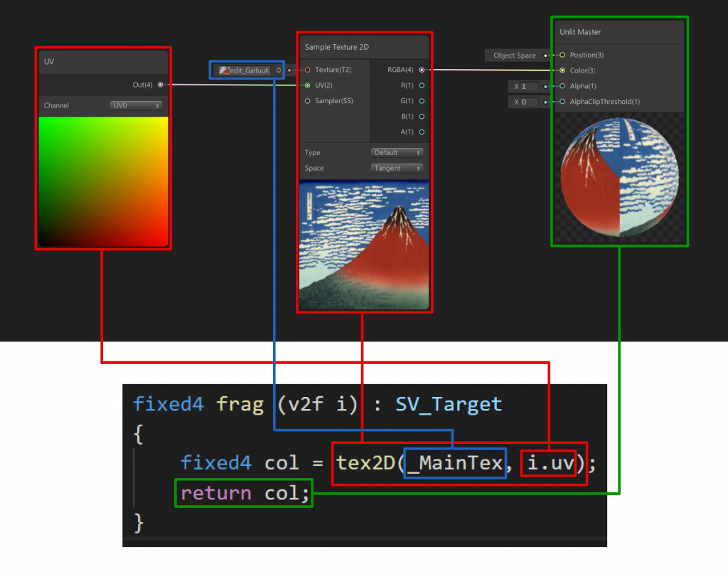Click the Color(3) input port on Unlit Master

pos(562,70)
